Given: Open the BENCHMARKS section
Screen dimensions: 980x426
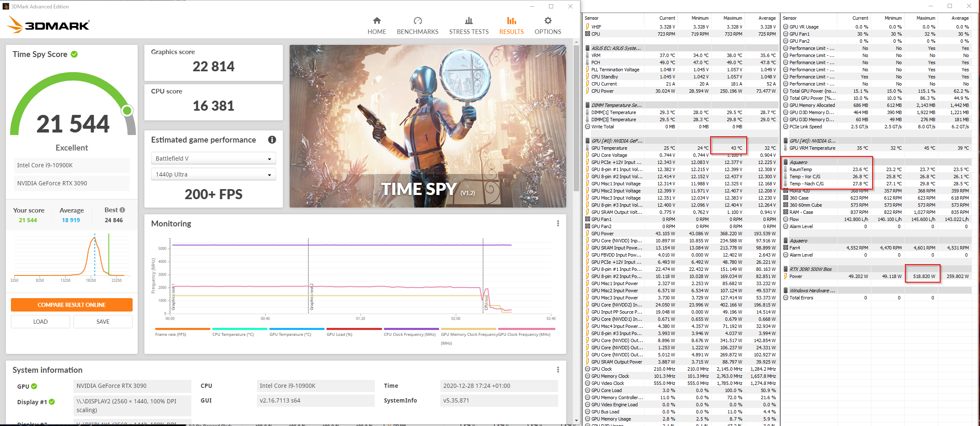Looking at the screenshot, I should pyautogui.click(x=417, y=26).
